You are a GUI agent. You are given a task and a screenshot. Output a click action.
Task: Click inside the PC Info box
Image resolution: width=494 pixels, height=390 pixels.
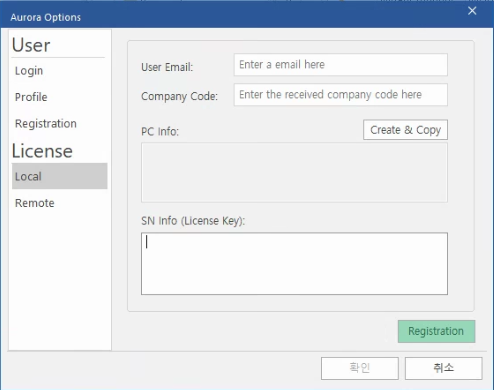pyautogui.click(x=294, y=172)
